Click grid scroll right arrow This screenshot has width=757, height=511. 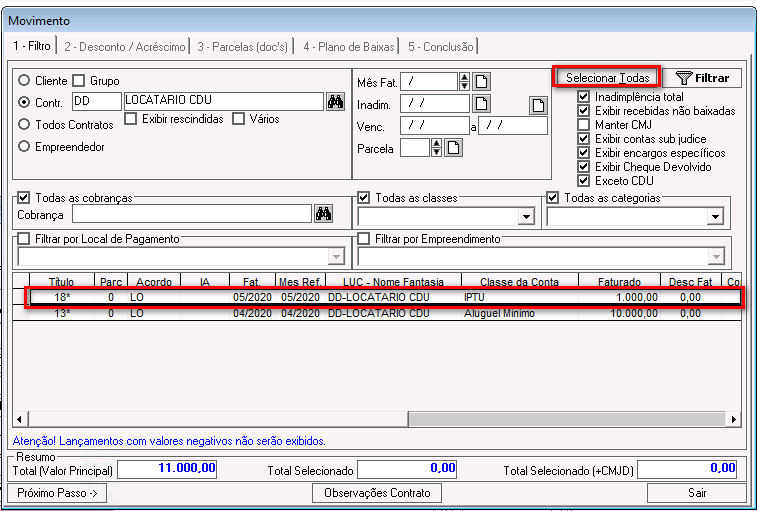[734, 419]
